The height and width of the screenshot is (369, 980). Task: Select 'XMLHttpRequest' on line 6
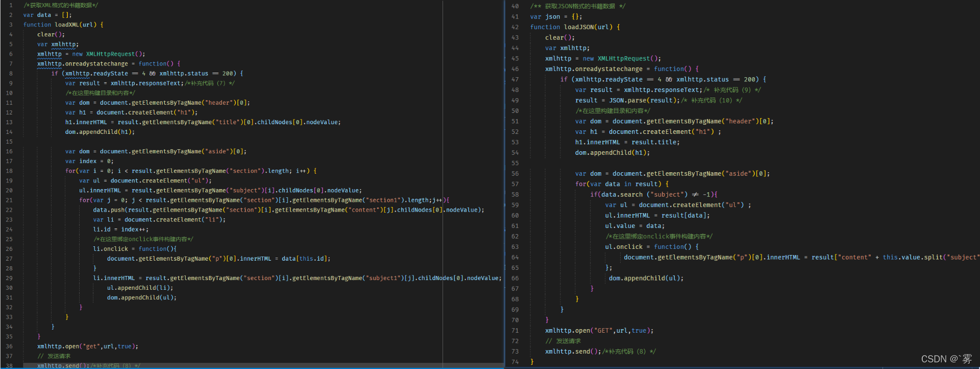[110, 54]
